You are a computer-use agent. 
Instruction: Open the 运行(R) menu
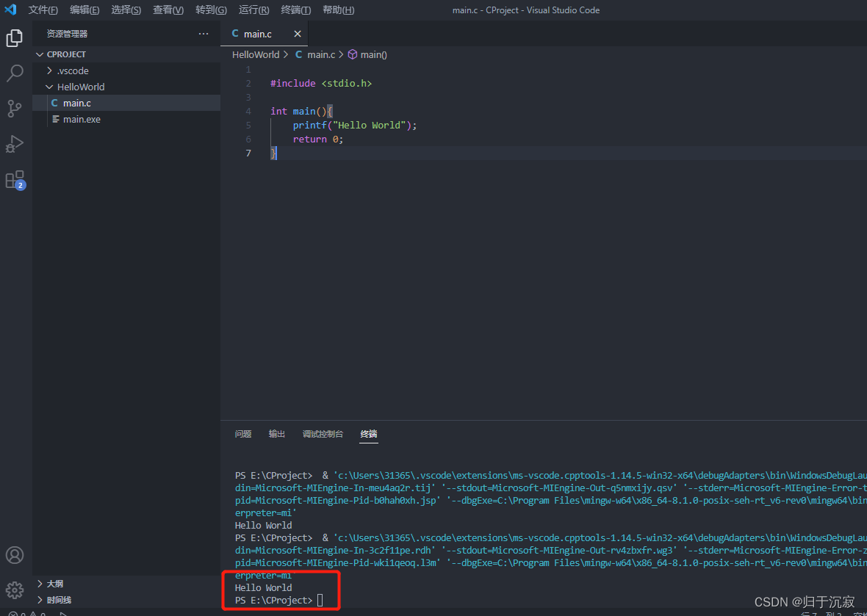click(x=253, y=10)
